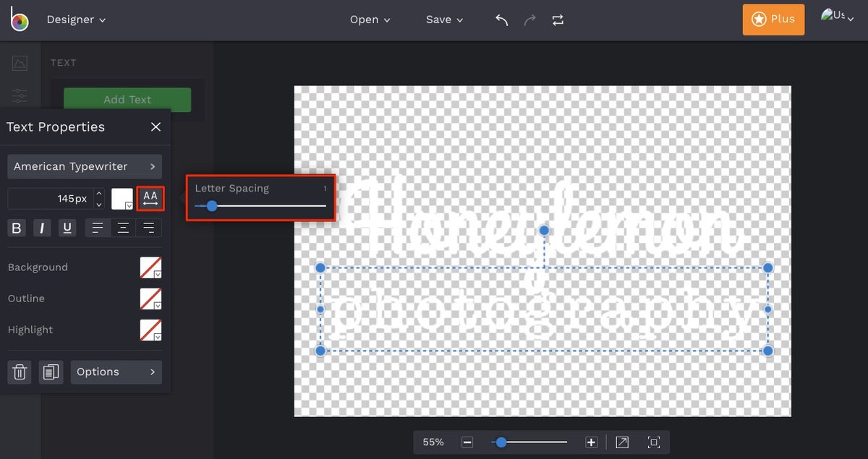Open the Designer menu
This screenshot has height=459, width=868.
pyautogui.click(x=76, y=20)
